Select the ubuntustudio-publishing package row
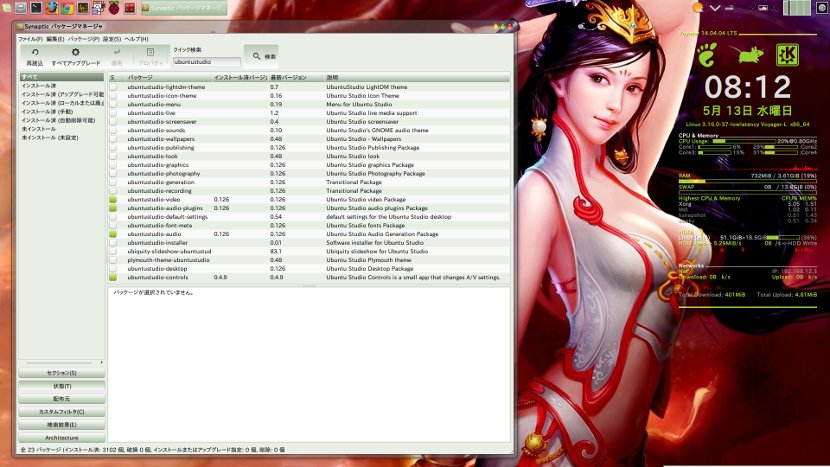This screenshot has width=830, height=467. 309,148
